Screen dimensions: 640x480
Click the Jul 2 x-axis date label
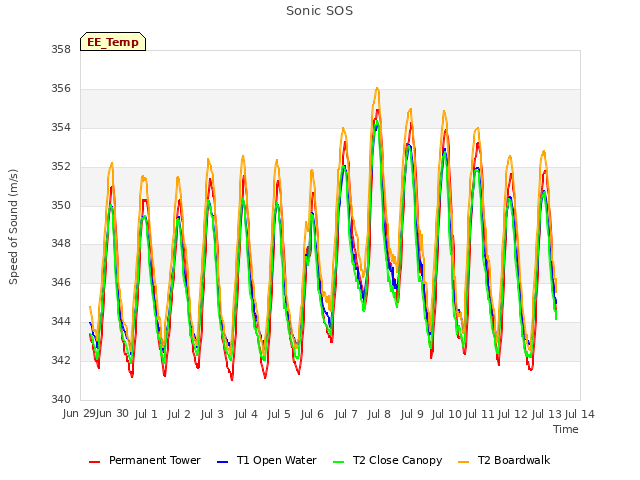coord(179,414)
